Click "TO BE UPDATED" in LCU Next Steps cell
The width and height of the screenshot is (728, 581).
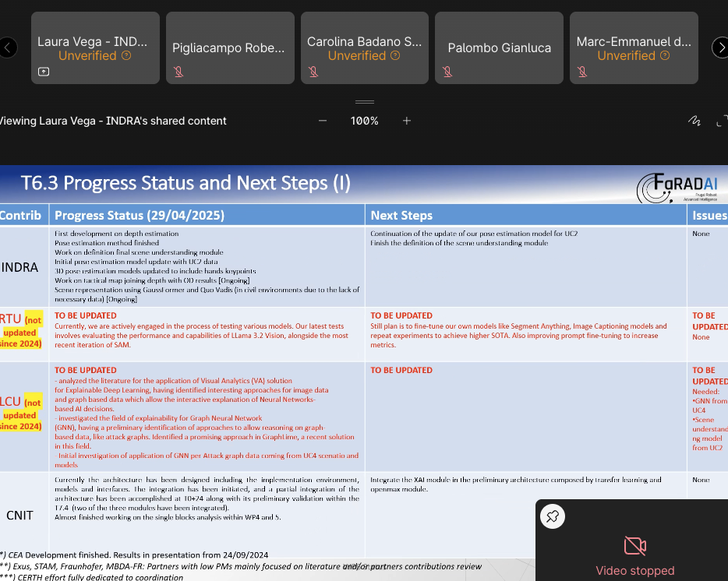pos(401,370)
